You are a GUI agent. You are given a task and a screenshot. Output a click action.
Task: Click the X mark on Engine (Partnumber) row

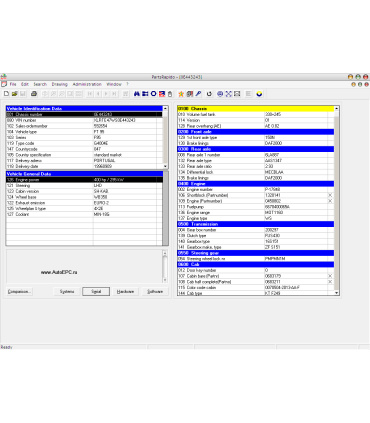pyautogui.click(x=330, y=201)
